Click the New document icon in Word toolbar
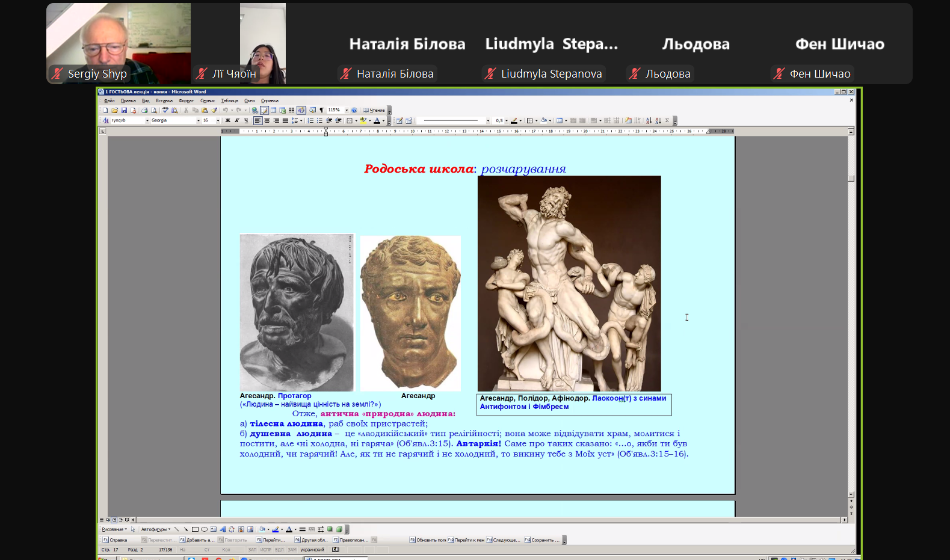 tap(105, 110)
